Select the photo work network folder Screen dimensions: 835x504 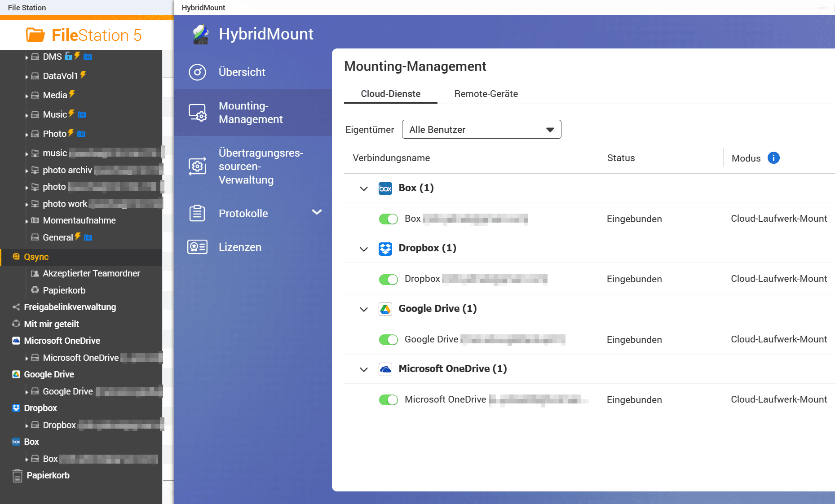[x=65, y=204]
